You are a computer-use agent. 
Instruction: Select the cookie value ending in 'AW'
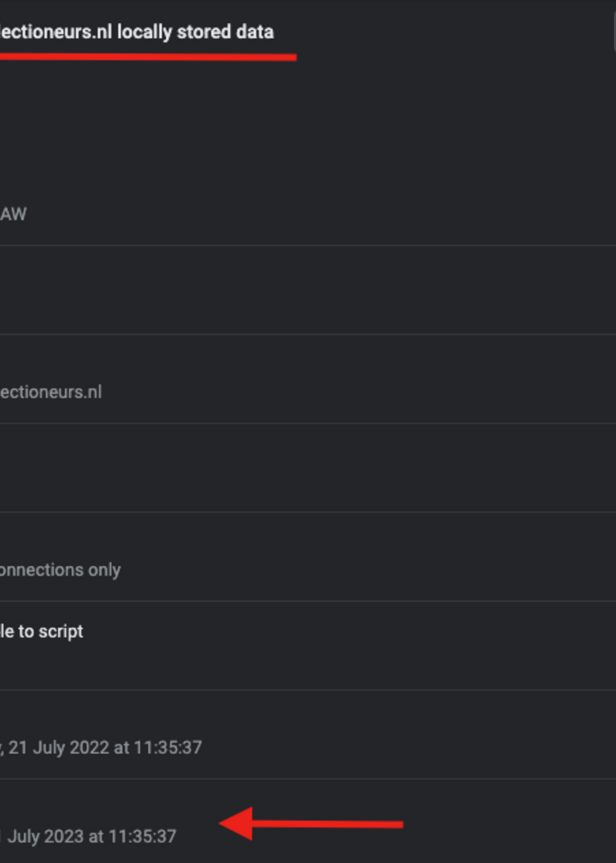(x=13, y=214)
